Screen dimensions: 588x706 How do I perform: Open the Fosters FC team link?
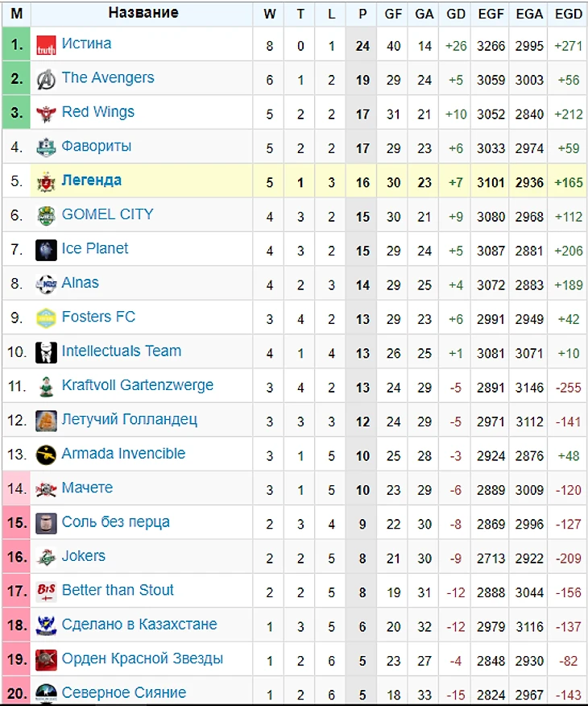tap(98, 317)
